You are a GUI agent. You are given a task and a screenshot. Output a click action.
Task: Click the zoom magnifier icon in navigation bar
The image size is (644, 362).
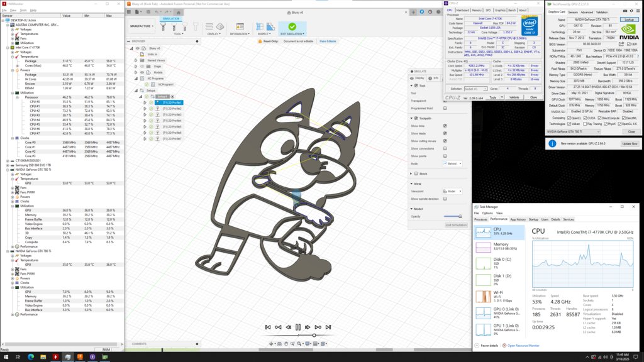coord(299,344)
